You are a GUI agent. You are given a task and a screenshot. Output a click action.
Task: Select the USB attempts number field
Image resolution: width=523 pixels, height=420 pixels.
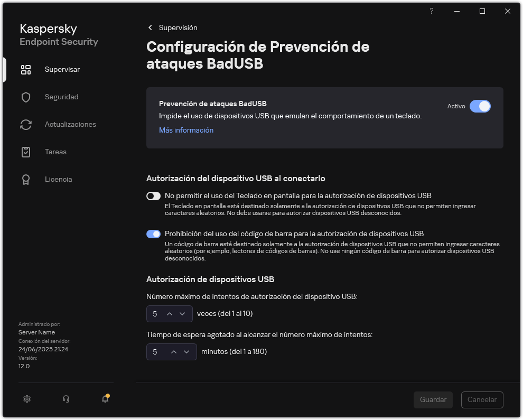click(155, 314)
